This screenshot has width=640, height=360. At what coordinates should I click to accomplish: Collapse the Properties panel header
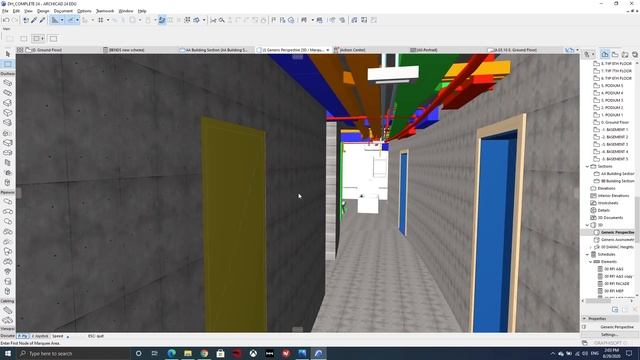pyautogui.click(x=610, y=318)
